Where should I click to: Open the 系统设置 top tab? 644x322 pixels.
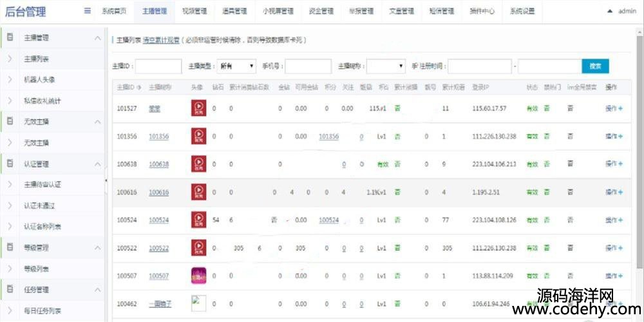(522, 11)
